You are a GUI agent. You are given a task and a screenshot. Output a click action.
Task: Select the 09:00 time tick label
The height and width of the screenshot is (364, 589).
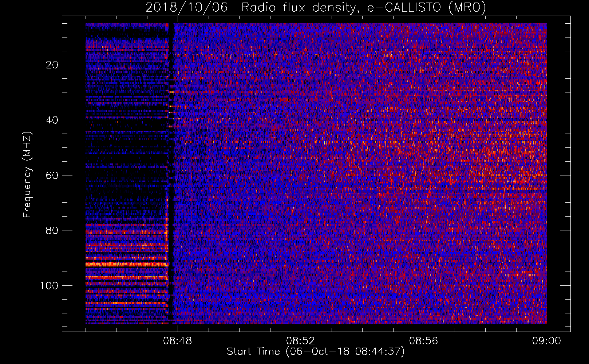(546, 341)
